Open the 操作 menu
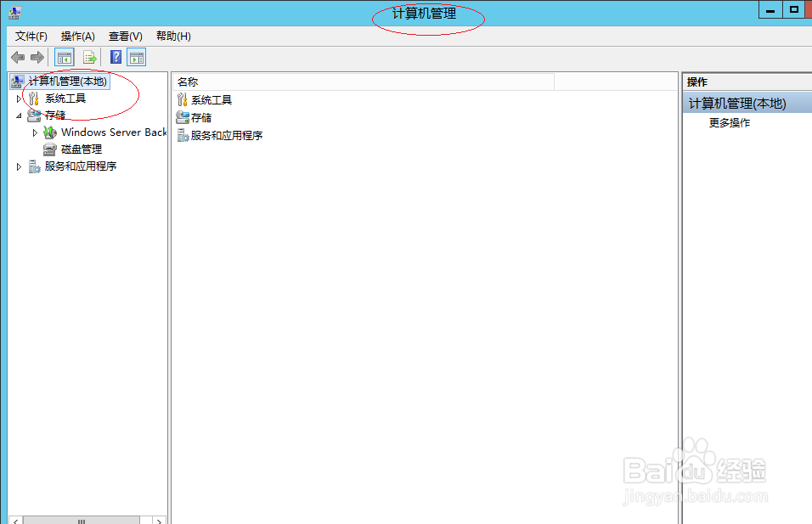 (76, 36)
